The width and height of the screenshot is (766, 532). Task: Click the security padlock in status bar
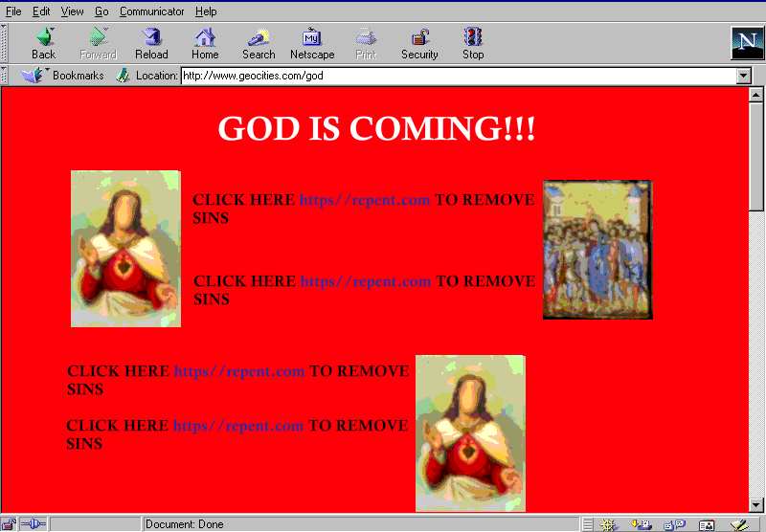(x=9, y=524)
